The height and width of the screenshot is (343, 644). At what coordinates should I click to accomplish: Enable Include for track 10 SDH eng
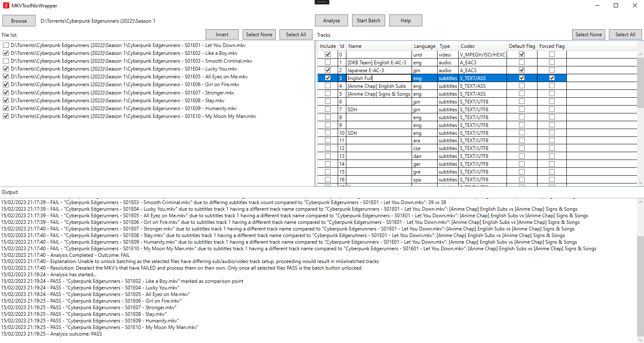(328, 133)
